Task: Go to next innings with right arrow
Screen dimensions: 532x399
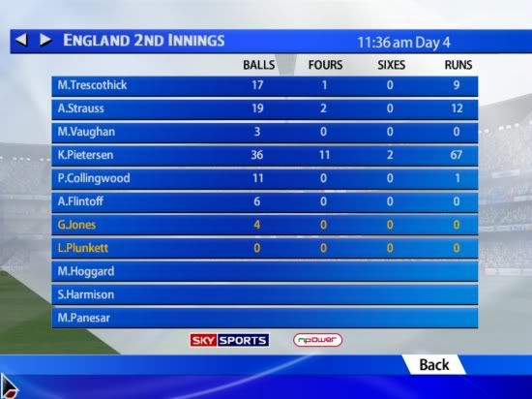Action: point(45,40)
